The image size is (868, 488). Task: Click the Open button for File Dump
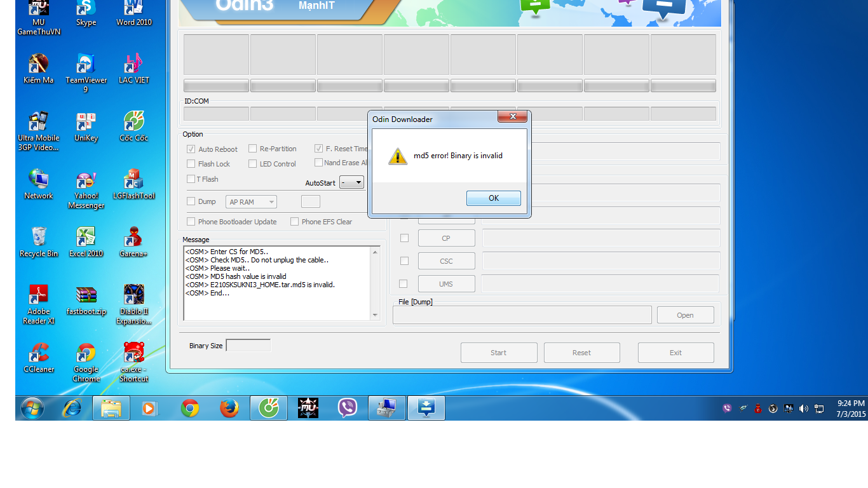685,315
